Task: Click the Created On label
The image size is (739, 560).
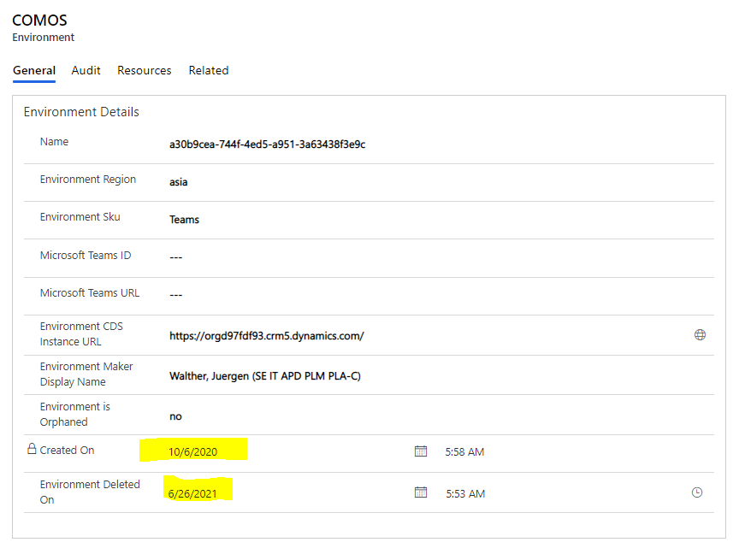Action: 67,451
